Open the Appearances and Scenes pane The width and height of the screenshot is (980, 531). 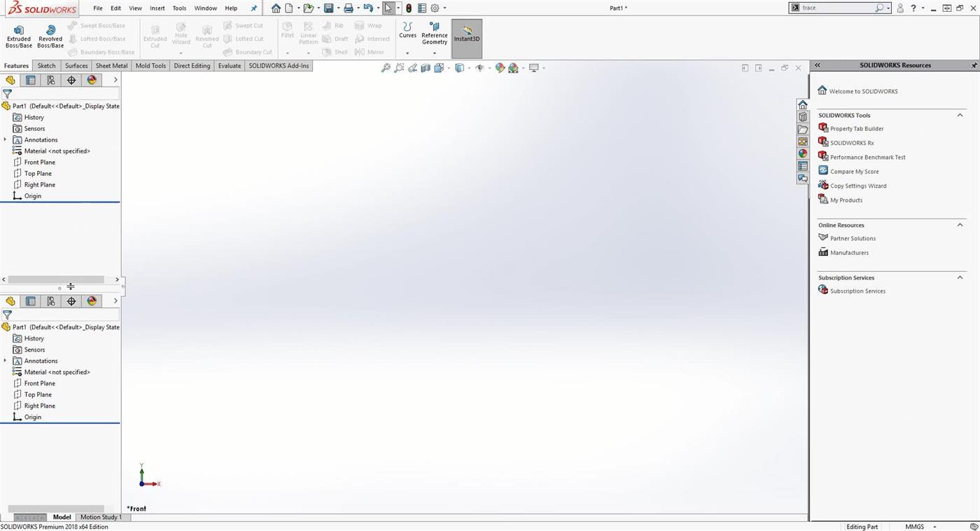[x=803, y=153]
